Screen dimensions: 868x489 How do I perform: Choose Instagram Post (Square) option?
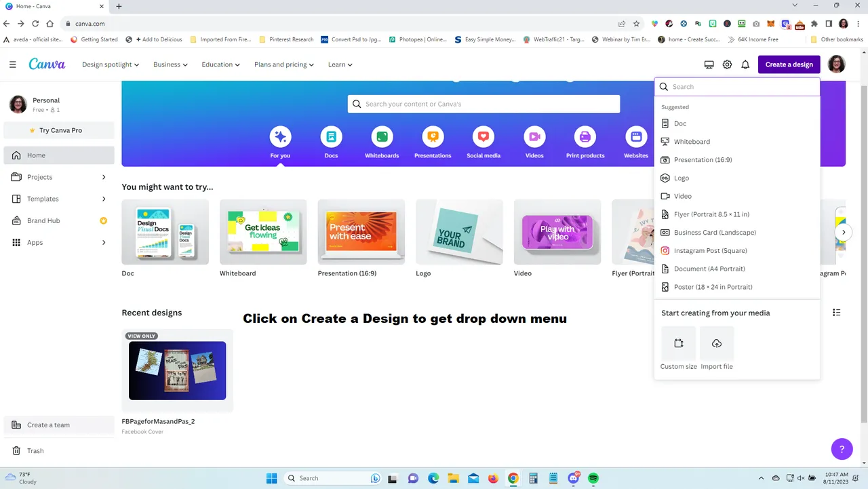click(737, 250)
